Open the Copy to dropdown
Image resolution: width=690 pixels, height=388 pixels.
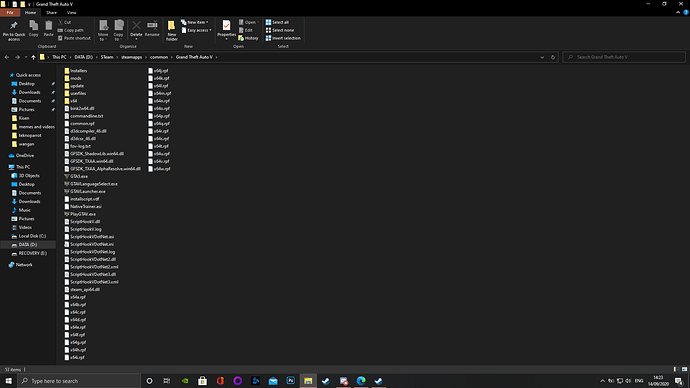118,30
